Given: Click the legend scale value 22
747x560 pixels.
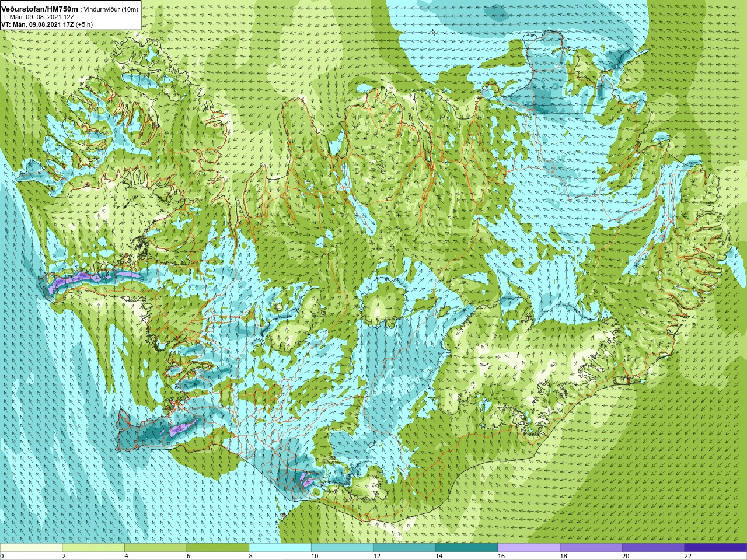Looking at the screenshot, I should [687, 556].
